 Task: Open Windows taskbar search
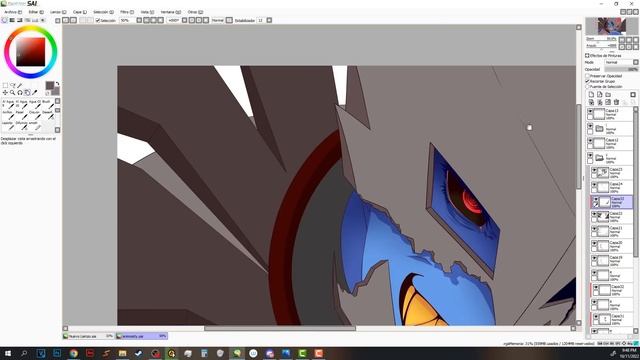(x=24, y=353)
